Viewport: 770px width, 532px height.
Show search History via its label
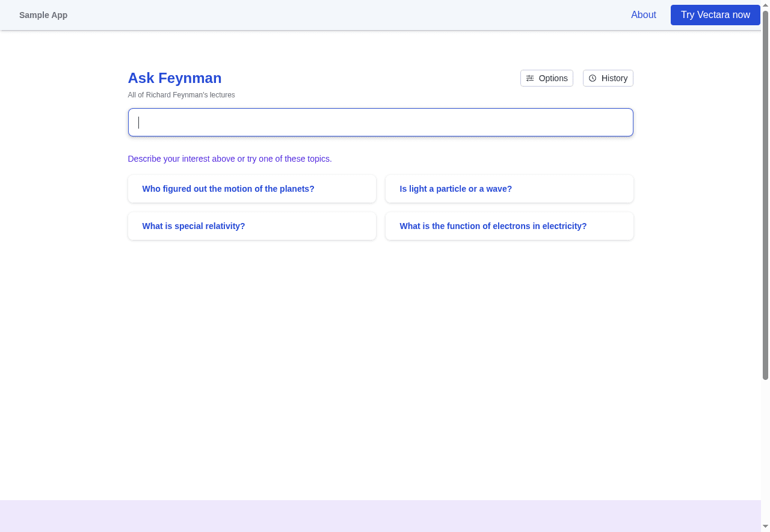[614, 78]
